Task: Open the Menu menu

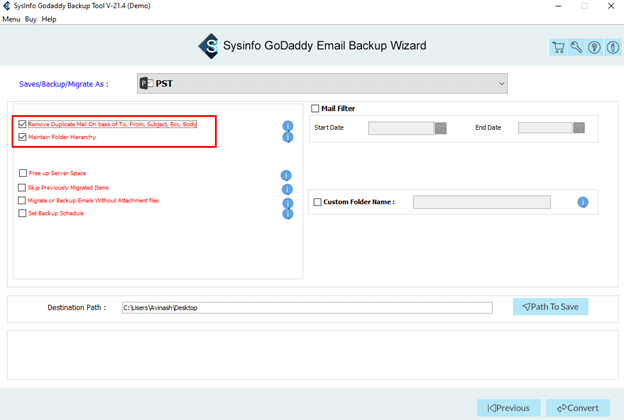Action: pyautogui.click(x=11, y=19)
